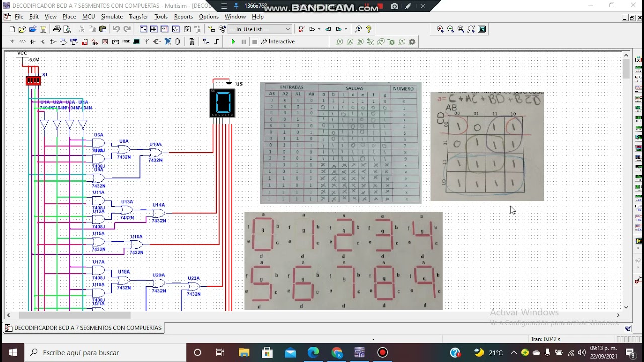Image resolution: width=644 pixels, height=362 pixels.
Task: Open the Simulate menu
Action: (x=112, y=17)
